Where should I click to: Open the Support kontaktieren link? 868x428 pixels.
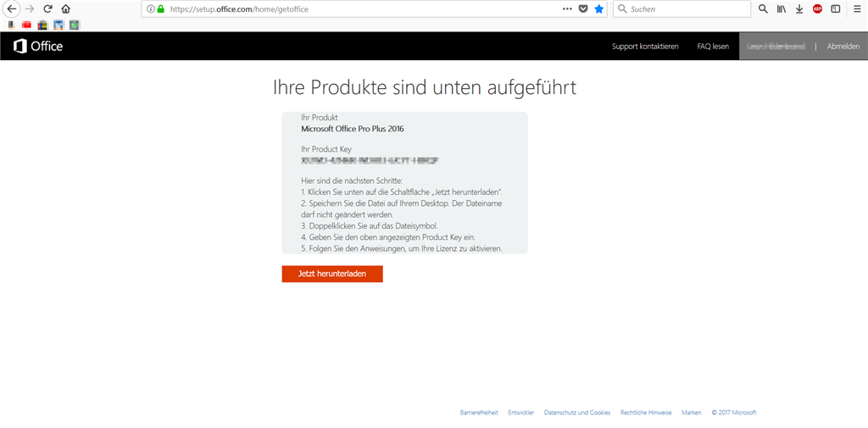pyautogui.click(x=645, y=47)
